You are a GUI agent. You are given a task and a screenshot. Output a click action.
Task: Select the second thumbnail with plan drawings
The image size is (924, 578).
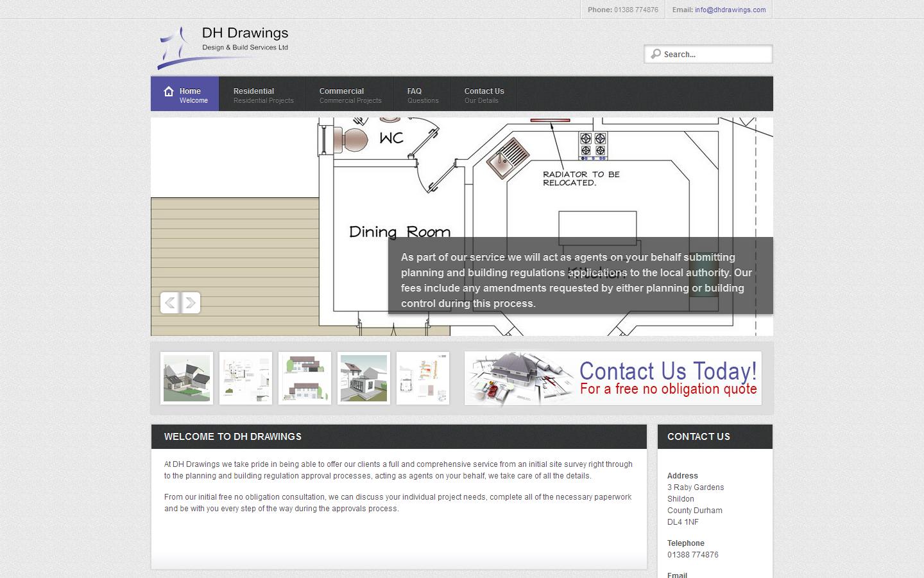tap(246, 378)
